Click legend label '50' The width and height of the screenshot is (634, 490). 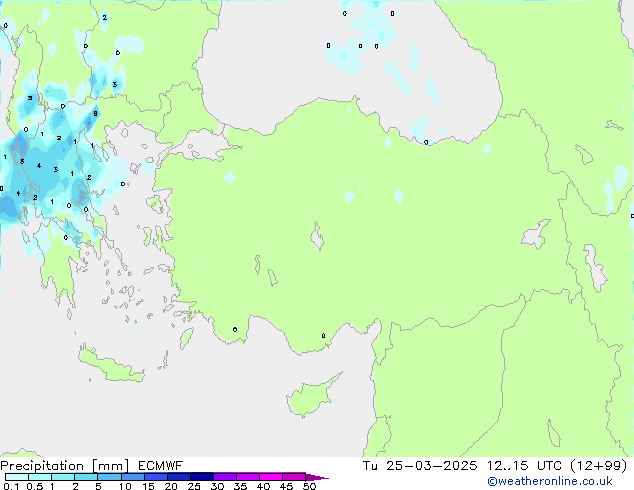pyautogui.click(x=309, y=486)
